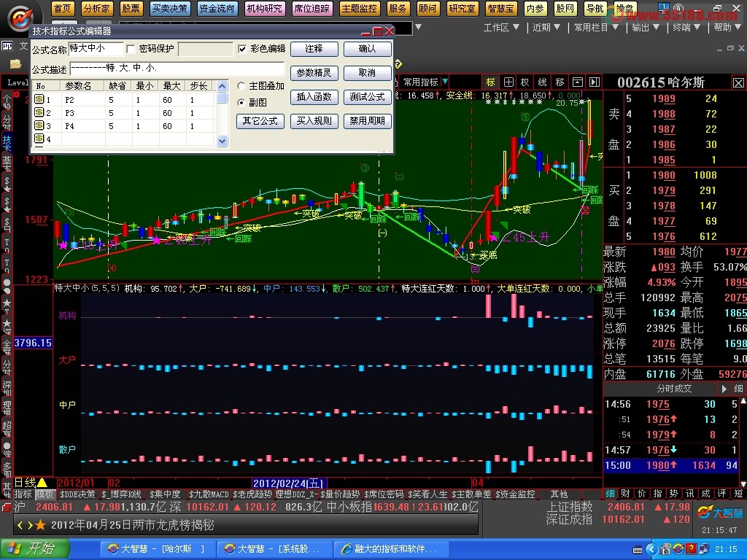Open the 买卖决策 menu tab
Image resolution: width=747 pixels, height=560 pixels.
point(169,9)
